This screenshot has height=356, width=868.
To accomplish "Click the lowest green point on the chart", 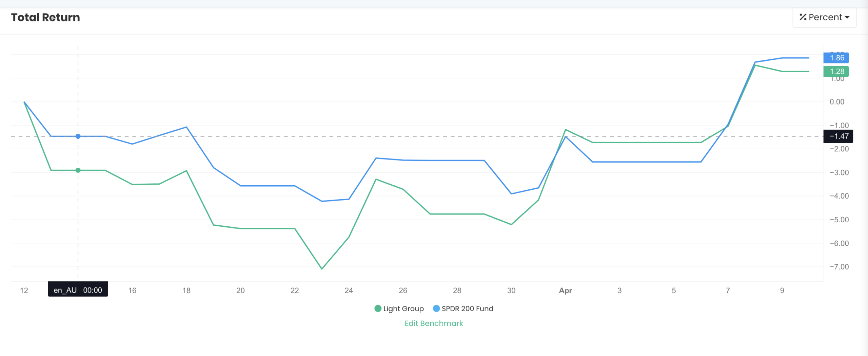I will (x=322, y=268).
